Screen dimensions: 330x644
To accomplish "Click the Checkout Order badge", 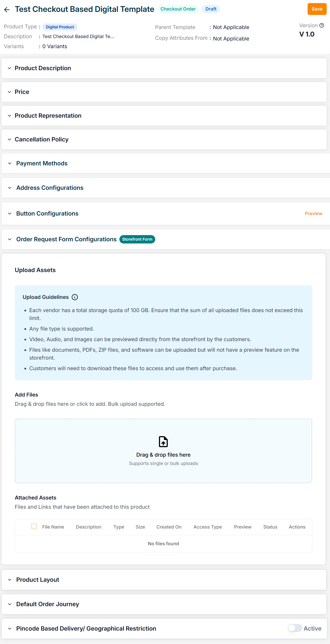I will click(x=178, y=9).
